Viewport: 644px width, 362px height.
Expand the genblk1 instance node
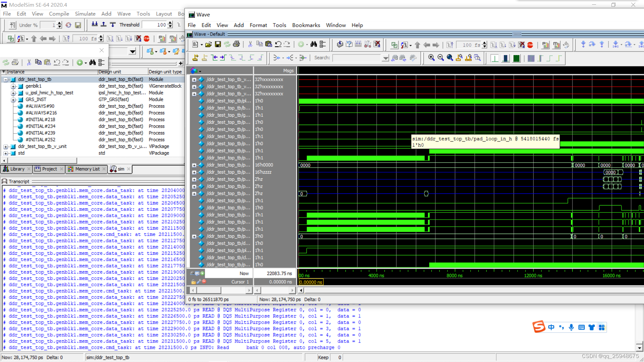[x=13, y=86]
